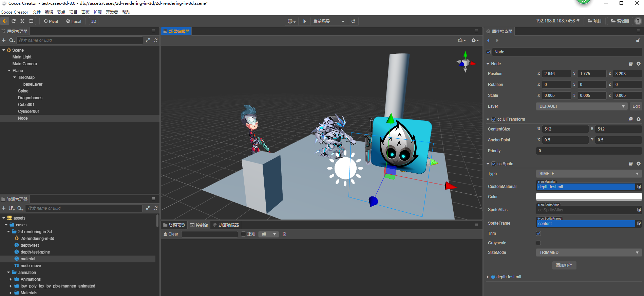Open the 项目 folder button
Viewport: 644px width, 296px height.
(x=594, y=21)
